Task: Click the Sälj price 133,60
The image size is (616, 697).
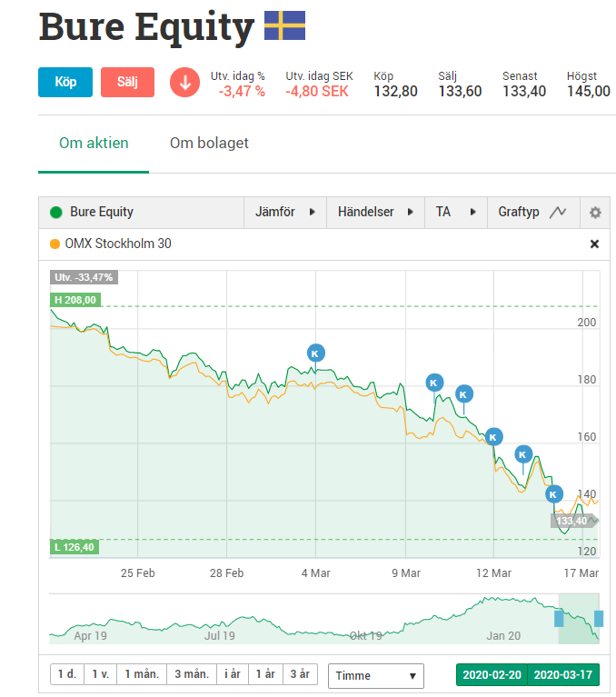Action: pos(460,92)
